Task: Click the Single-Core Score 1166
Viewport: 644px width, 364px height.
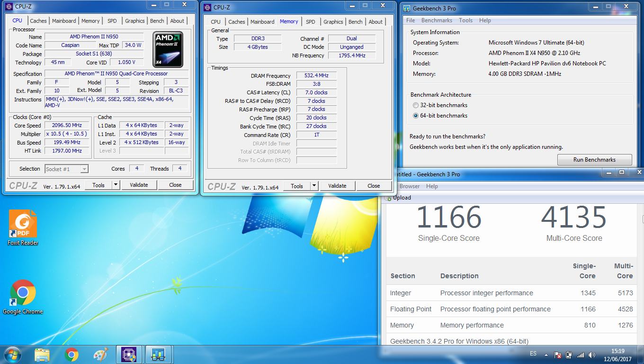Action: tap(448, 218)
